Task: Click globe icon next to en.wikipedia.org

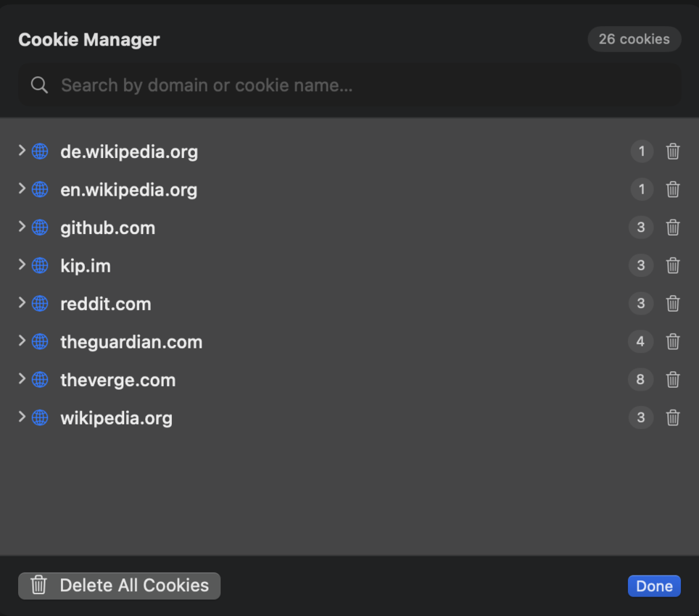Action: point(40,189)
